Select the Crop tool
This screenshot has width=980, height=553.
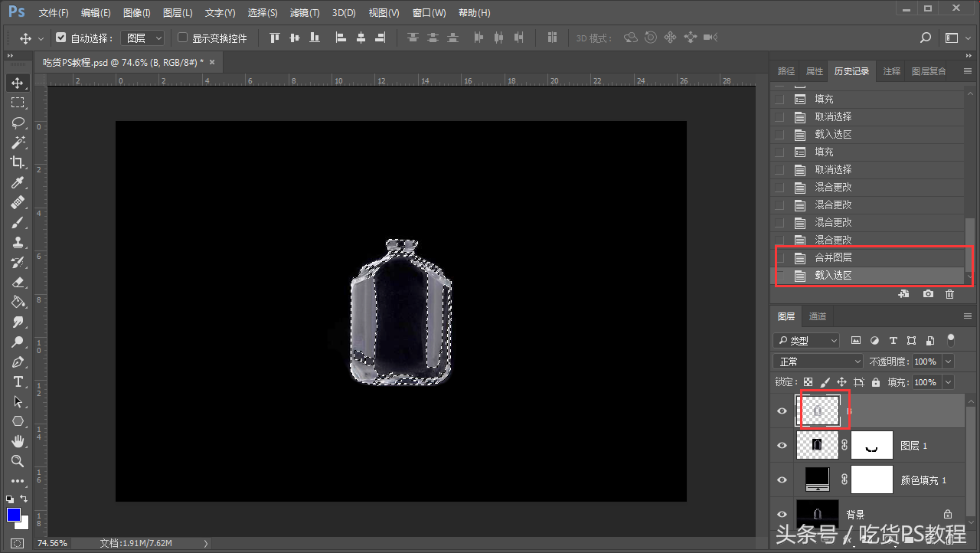18,162
